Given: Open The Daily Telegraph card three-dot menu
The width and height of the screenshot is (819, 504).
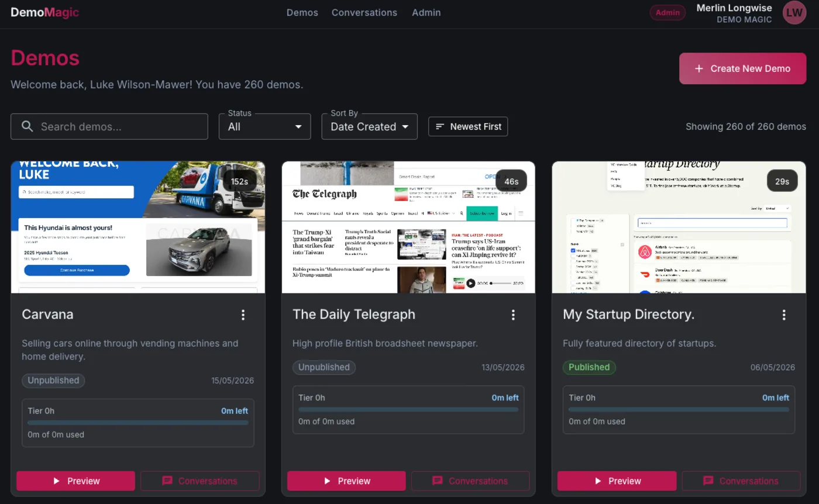Looking at the screenshot, I should 514,315.
